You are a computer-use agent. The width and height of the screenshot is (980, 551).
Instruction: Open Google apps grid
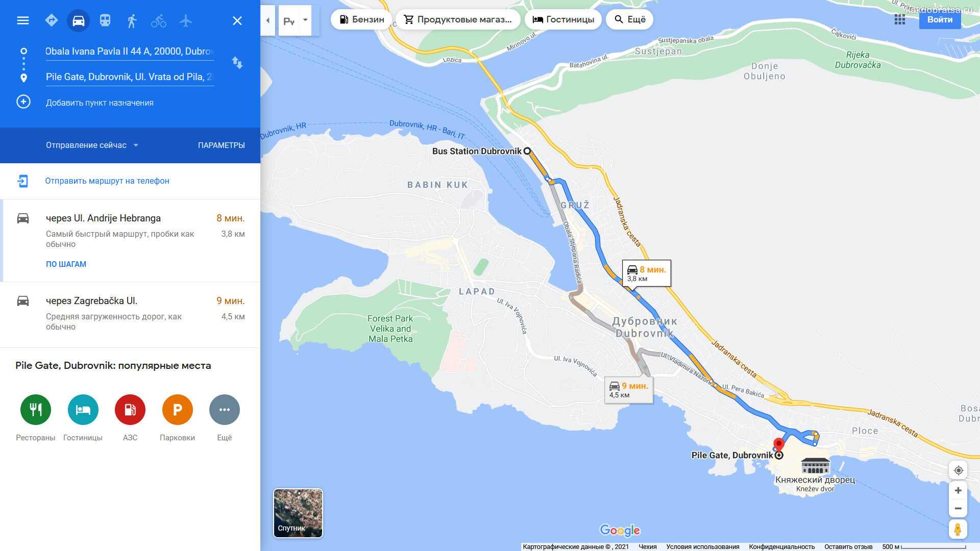coord(900,19)
